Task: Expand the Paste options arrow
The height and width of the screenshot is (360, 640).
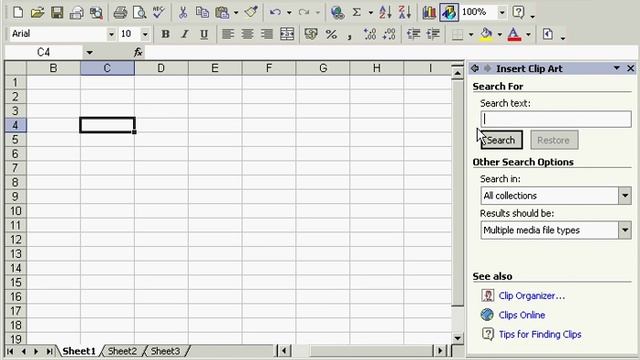Action: tap(236, 13)
